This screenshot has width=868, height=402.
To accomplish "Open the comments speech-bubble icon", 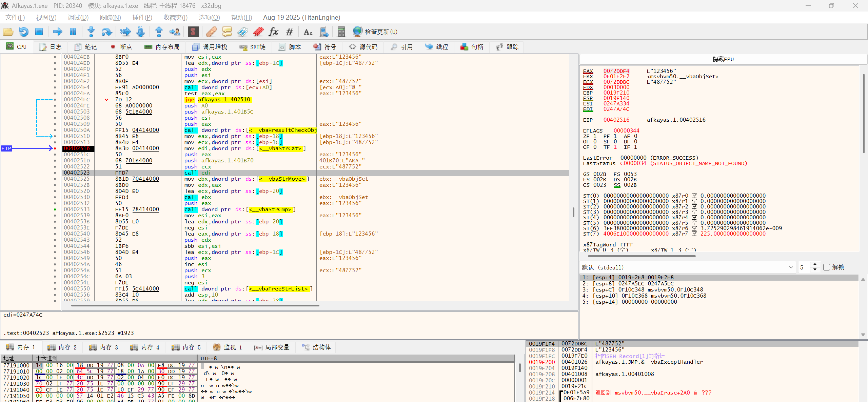I will click(x=227, y=32).
